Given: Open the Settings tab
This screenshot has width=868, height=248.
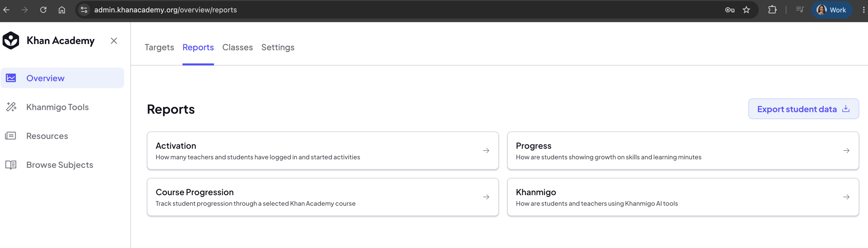Looking at the screenshot, I should [x=278, y=47].
